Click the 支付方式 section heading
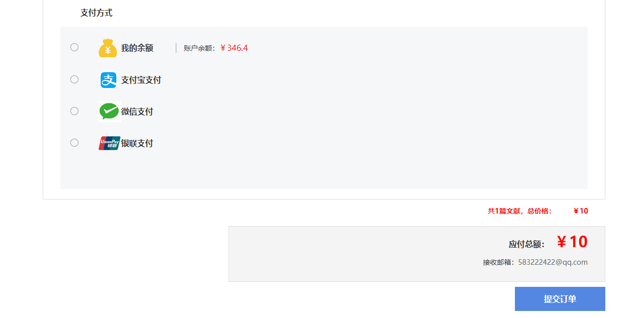Viewport: 644px width, 318px height. coord(96,13)
